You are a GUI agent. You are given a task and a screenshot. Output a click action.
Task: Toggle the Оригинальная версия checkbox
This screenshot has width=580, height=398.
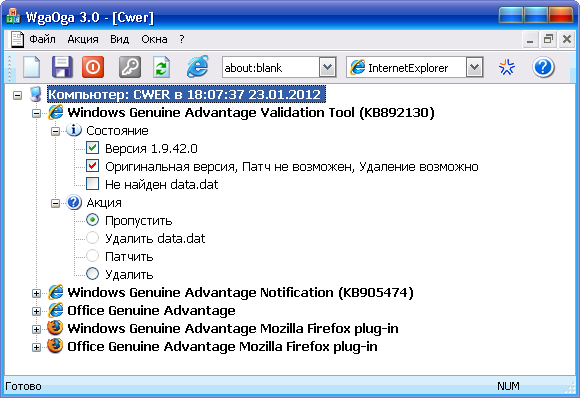(92, 166)
